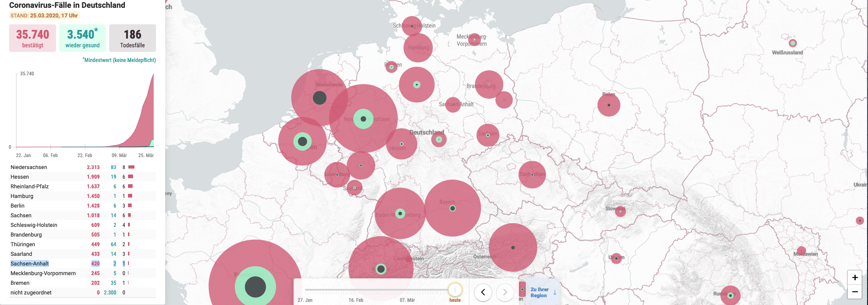Select the '3.540 wieder gesund' stat box
Image resolution: width=868 pixels, height=305 pixels.
[x=83, y=38]
